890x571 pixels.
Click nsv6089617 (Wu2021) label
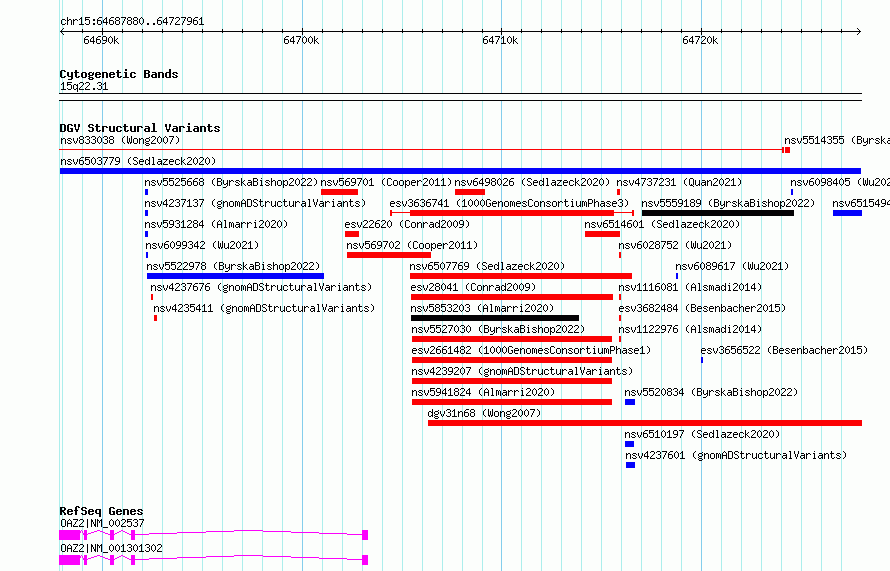(732, 266)
